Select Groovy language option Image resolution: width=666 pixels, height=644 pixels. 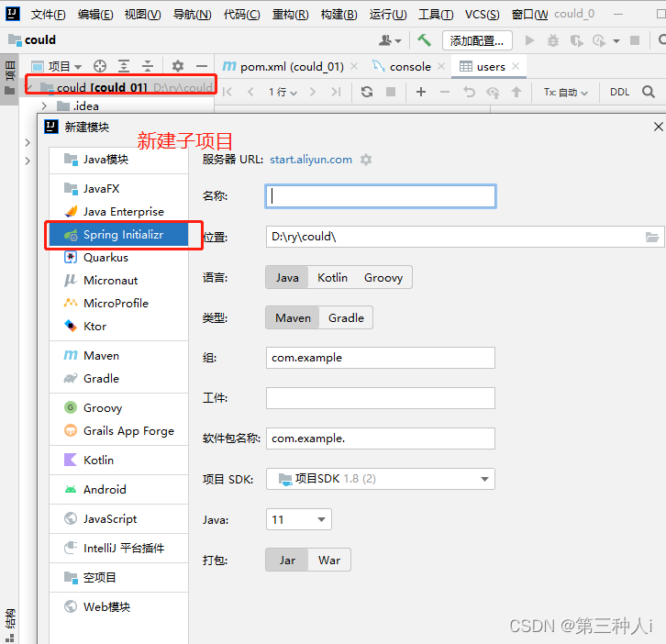pos(383,277)
